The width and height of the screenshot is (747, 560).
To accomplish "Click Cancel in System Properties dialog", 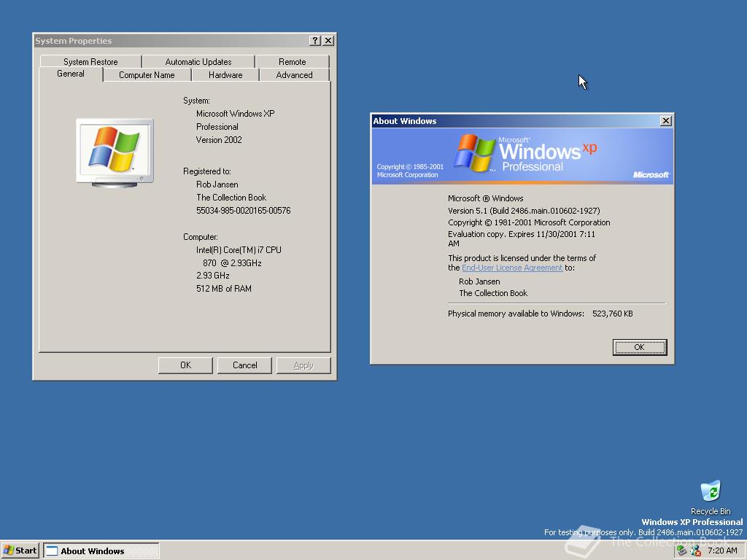I will pyautogui.click(x=244, y=365).
